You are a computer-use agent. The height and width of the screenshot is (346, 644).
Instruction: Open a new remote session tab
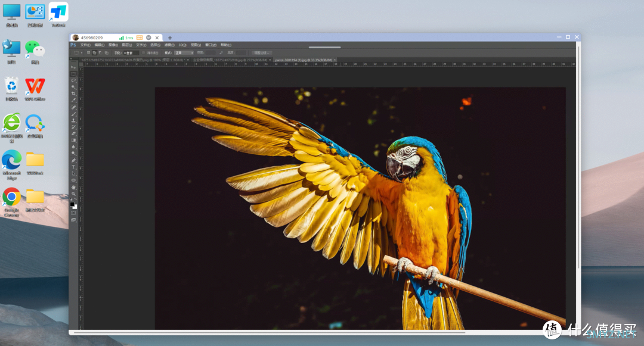point(170,38)
